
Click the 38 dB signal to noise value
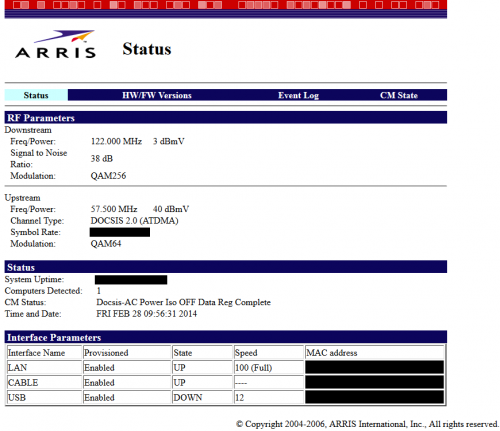pos(102,158)
